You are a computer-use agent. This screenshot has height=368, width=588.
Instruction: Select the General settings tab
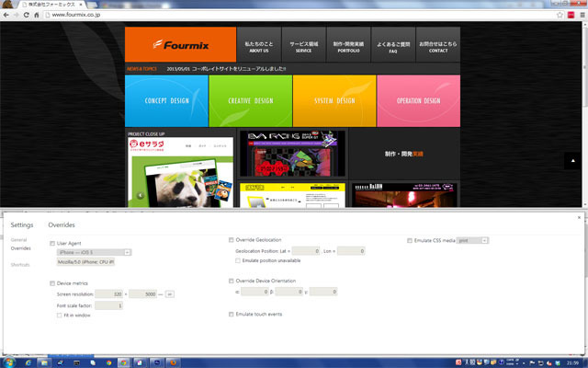18,239
